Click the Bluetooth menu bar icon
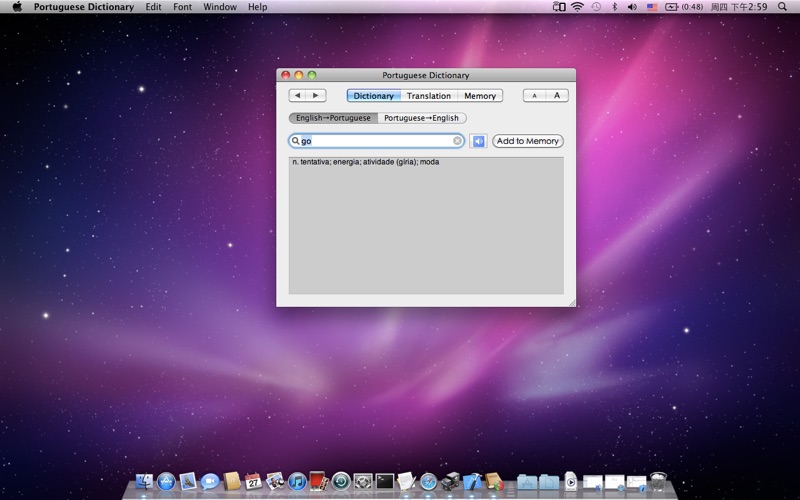800x500 pixels. click(x=614, y=7)
